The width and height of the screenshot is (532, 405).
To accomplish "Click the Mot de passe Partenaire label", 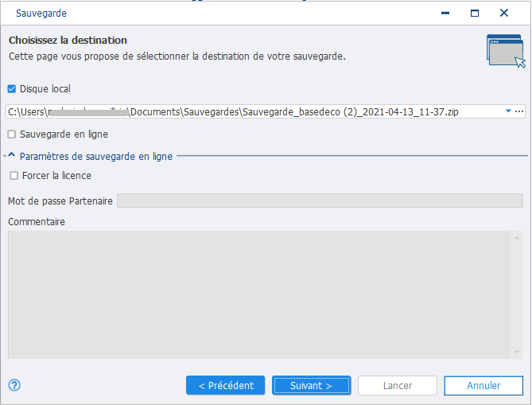I will point(60,201).
